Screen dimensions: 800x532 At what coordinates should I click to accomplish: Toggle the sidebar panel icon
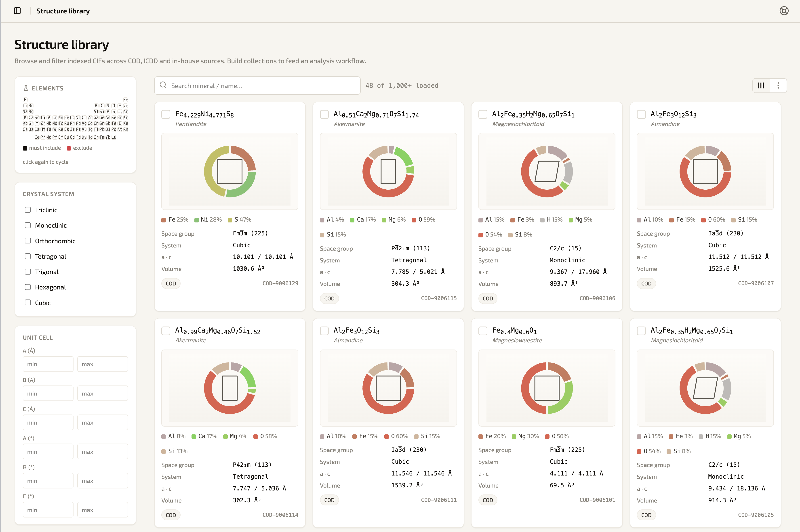tap(17, 11)
